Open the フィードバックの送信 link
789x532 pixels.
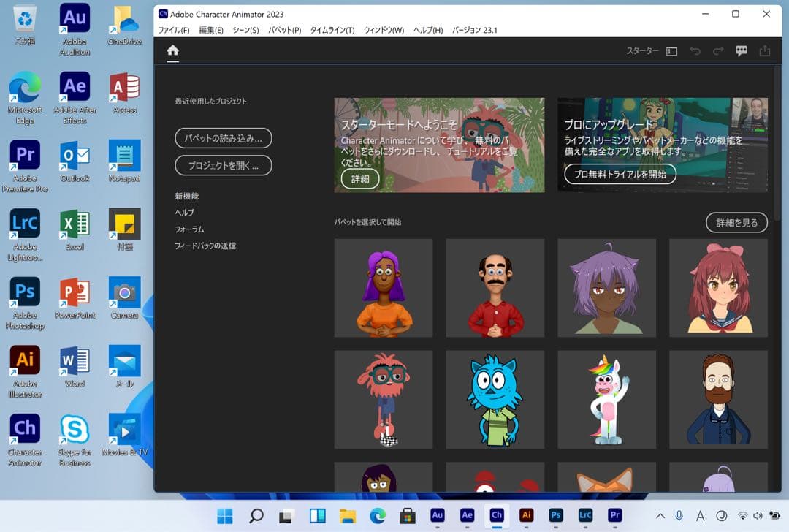pyautogui.click(x=205, y=246)
